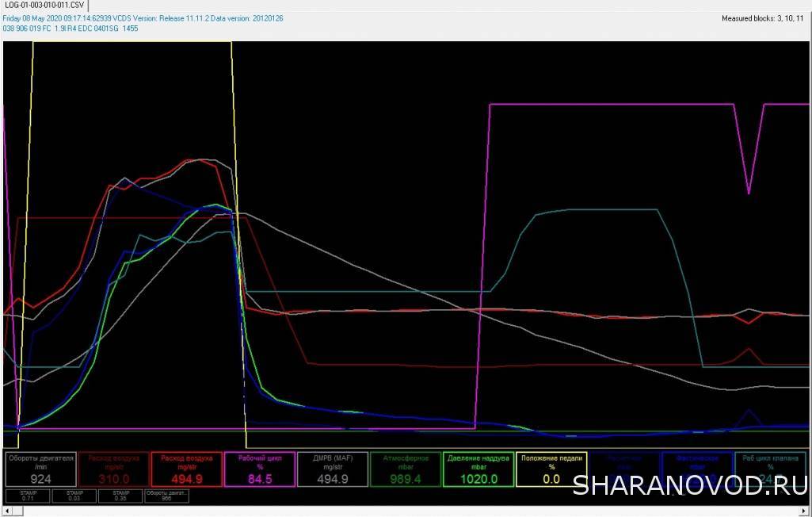Click the horizontal scrollbar track
This screenshot has height=517, width=812.
(396, 511)
